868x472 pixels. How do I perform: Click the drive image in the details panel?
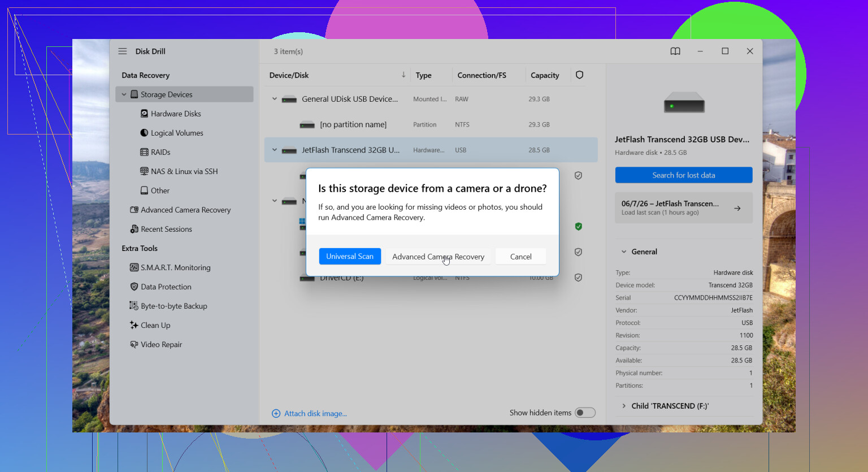684,102
